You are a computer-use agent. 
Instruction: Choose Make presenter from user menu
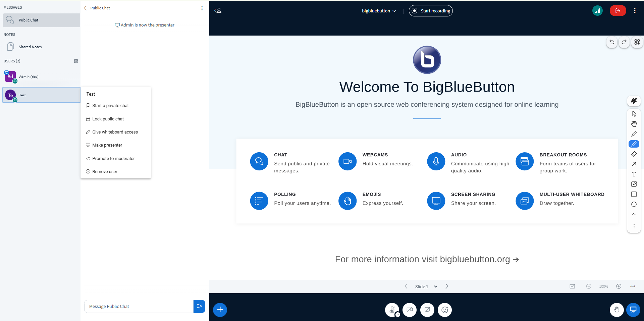click(116, 145)
